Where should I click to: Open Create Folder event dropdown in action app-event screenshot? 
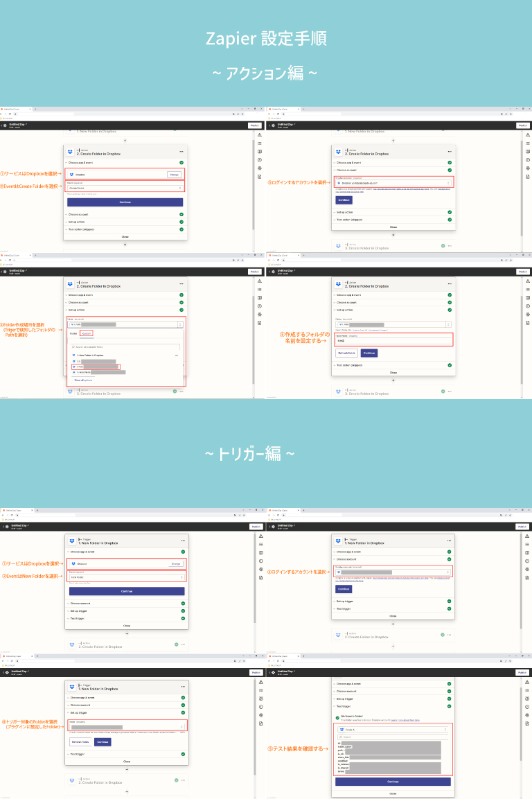(x=125, y=188)
